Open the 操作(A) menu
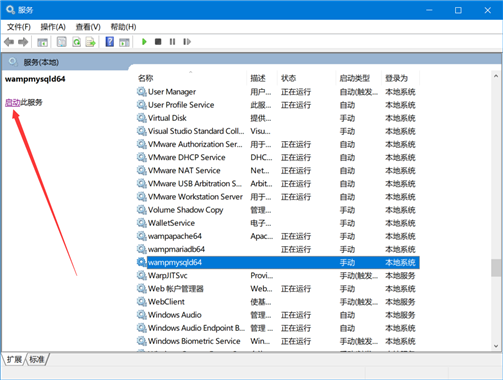This screenshot has width=503, height=380. pyautogui.click(x=53, y=27)
